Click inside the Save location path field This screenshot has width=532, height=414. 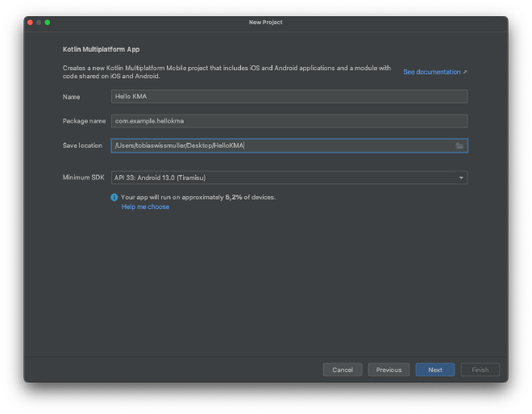point(282,146)
